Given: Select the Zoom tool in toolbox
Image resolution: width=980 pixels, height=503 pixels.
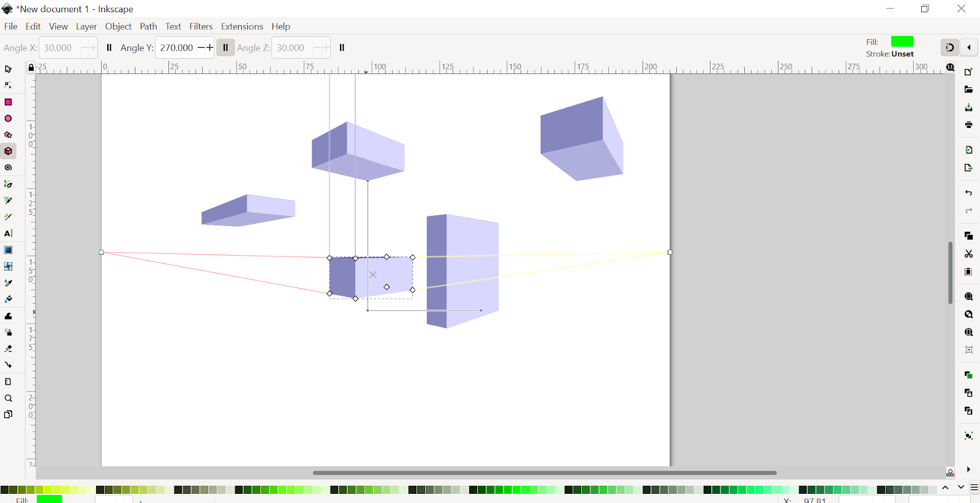Looking at the screenshot, I should 9,398.
